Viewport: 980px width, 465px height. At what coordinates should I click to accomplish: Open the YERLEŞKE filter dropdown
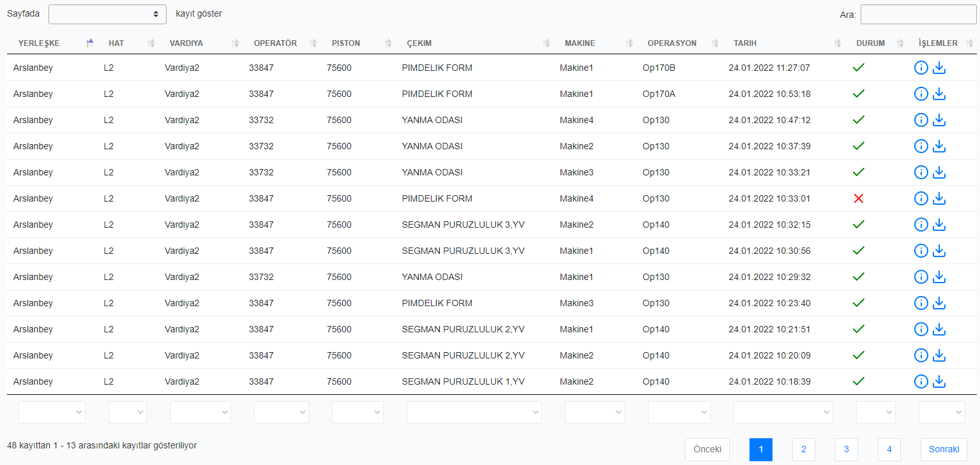click(52, 412)
